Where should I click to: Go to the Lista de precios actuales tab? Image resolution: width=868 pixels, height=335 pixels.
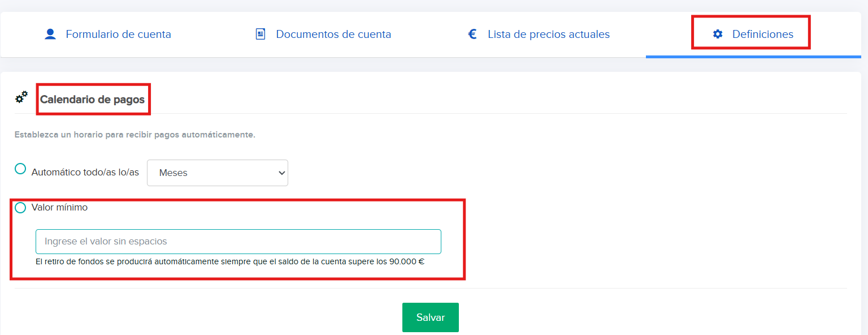coord(548,35)
